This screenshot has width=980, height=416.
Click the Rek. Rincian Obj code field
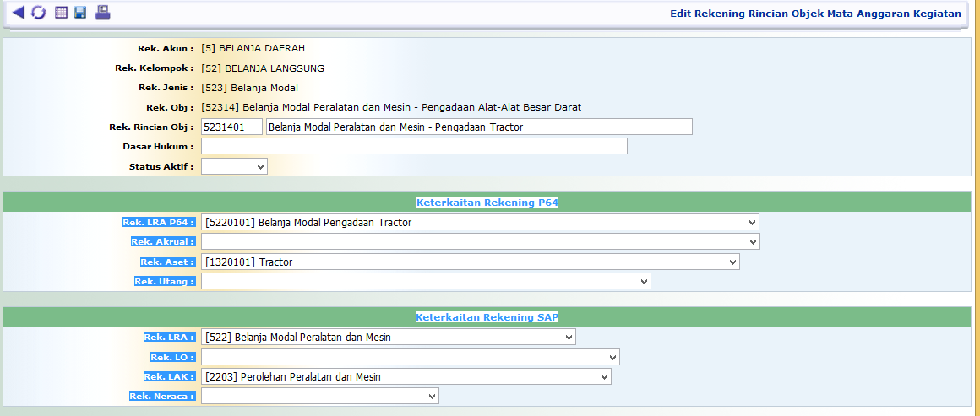(x=231, y=127)
